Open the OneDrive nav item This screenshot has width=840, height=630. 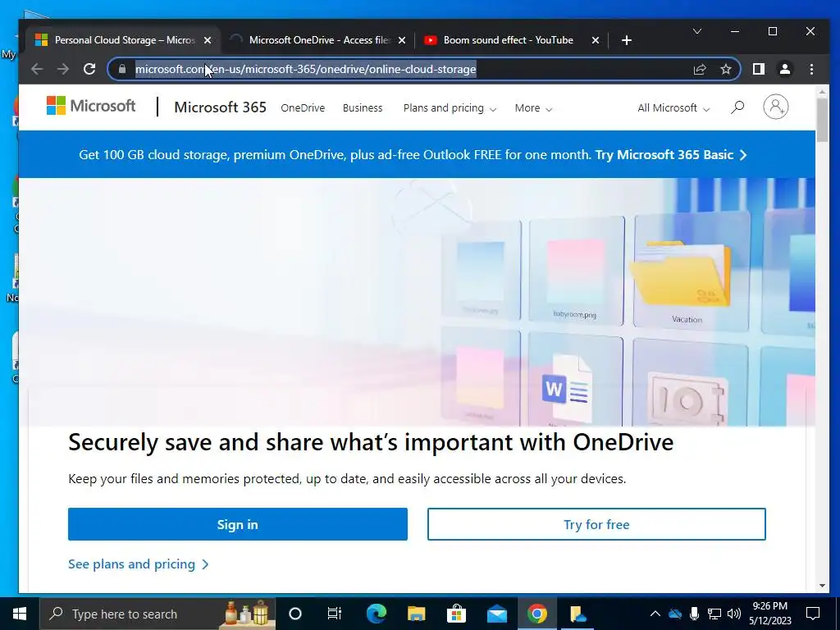point(303,107)
